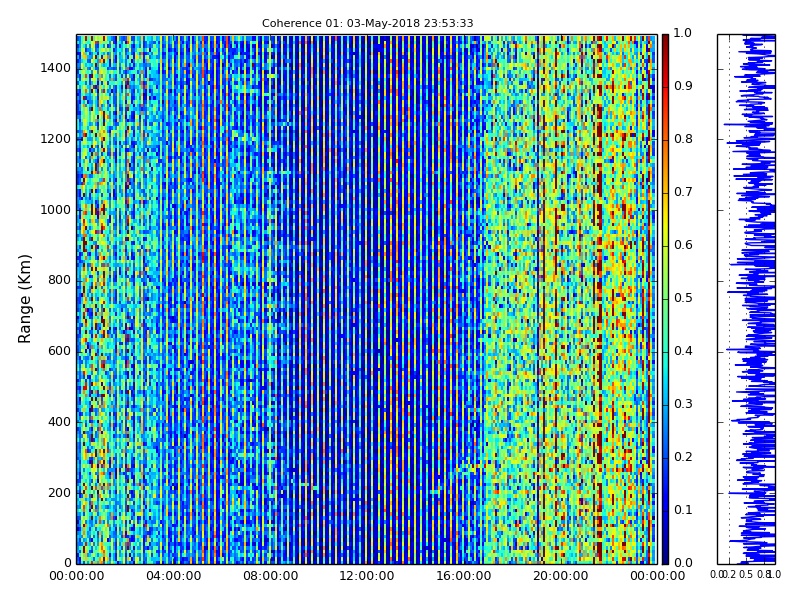Screen dimensions: 800x600
Task: Click the y-axis tick label 800
Action: (x=59, y=280)
